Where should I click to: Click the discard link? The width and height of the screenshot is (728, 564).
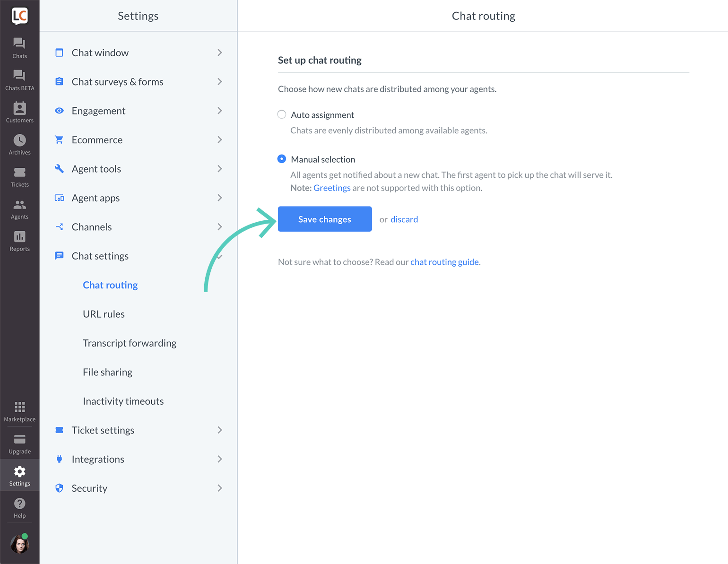pos(404,219)
